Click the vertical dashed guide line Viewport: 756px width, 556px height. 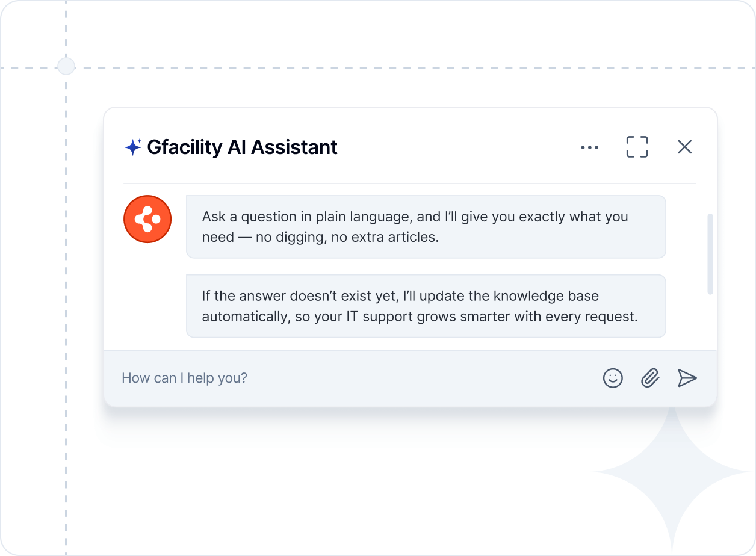point(66,301)
